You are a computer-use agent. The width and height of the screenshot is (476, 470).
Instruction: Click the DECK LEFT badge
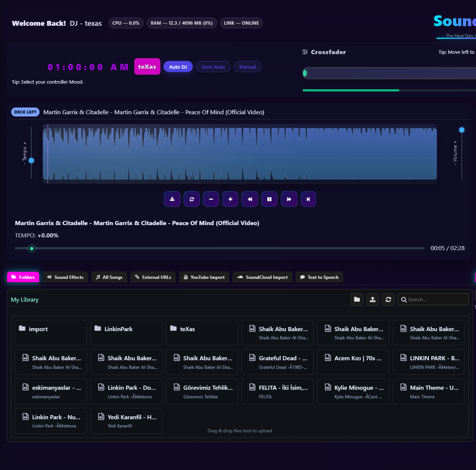[x=25, y=112]
